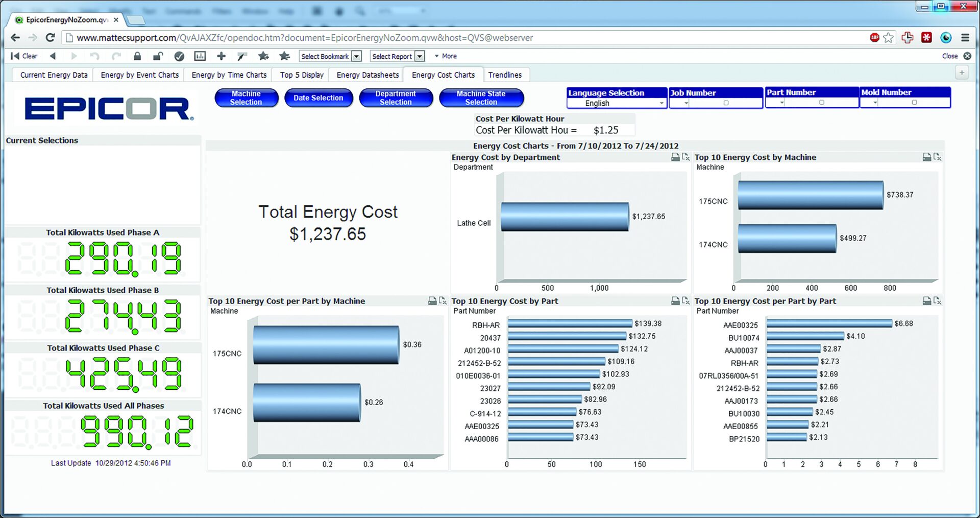Click the Cost Per Kilowatt Hour value $1.25

point(606,130)
